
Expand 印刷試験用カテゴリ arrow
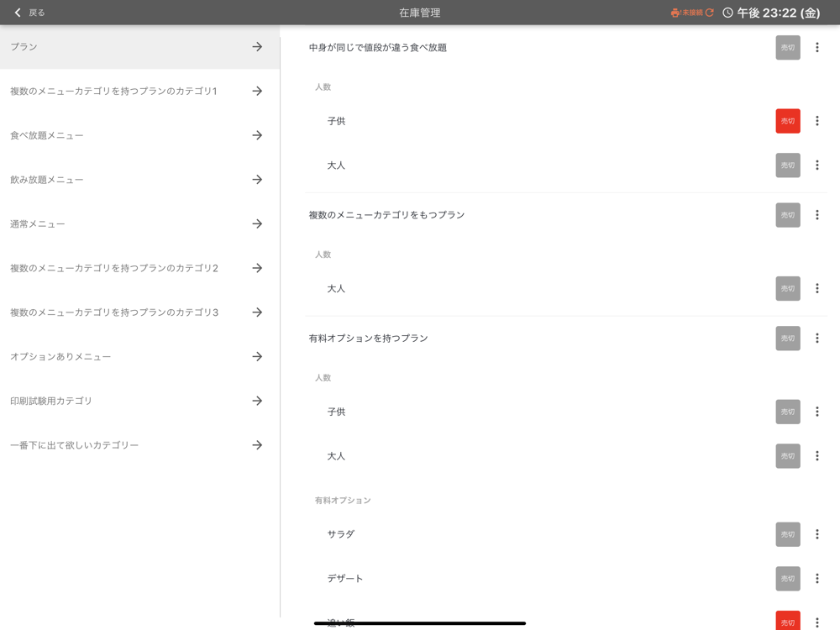click(257, 402)
